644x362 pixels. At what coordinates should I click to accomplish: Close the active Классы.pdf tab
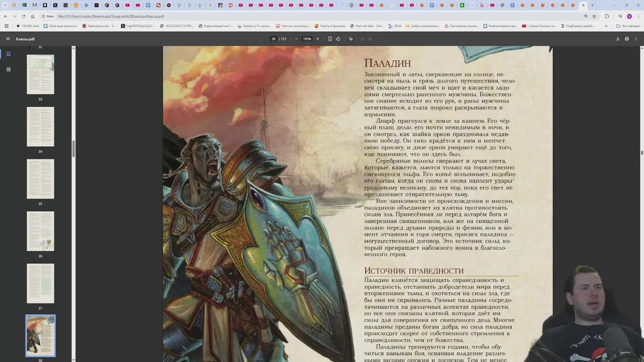coord(583,5)
